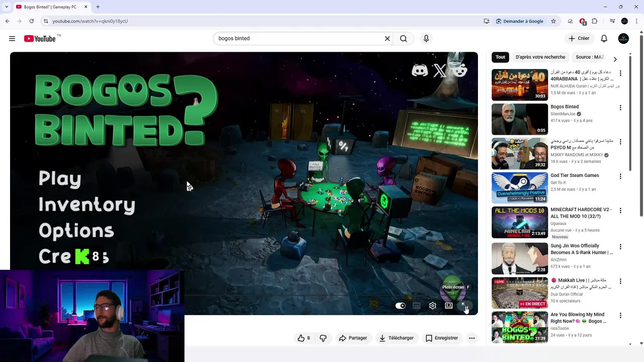This screenshot has width=644, height=362.
Task: Reload the page in Chrome
Action: (x=31, y=21)
